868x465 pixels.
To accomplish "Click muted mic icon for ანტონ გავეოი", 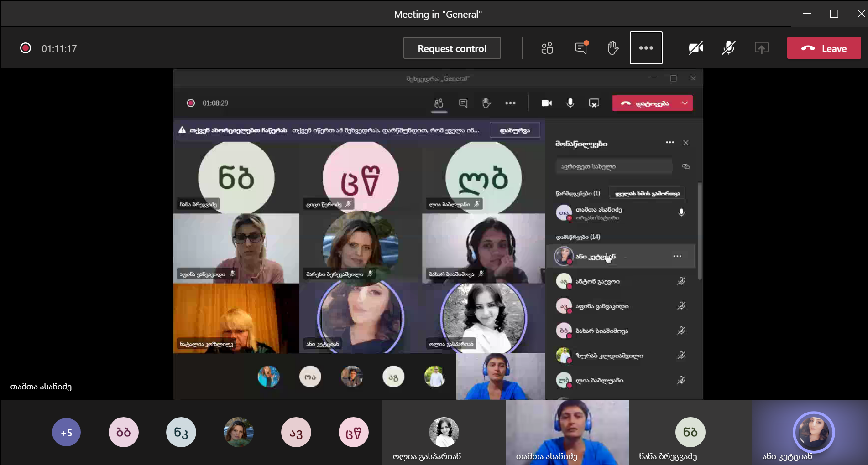I will tap(681, 281).
